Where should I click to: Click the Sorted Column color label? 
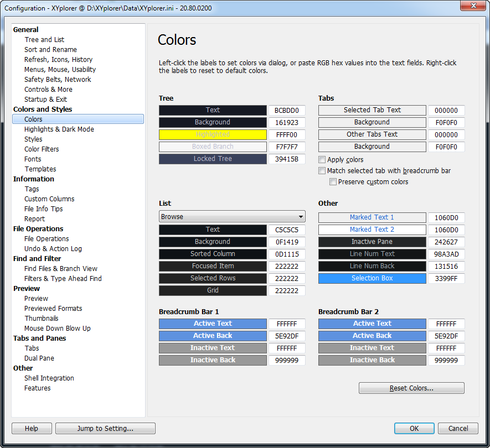(212, 253)
